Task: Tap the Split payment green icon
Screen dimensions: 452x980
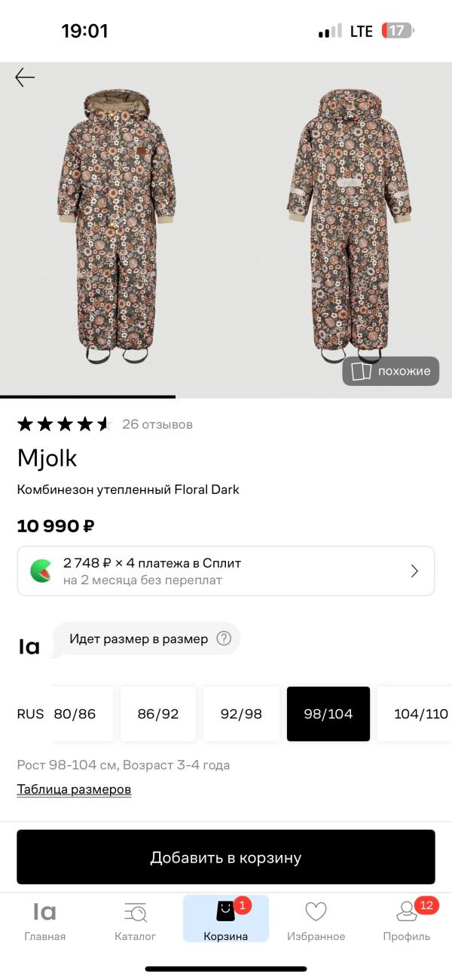Action: coord(41,571)
